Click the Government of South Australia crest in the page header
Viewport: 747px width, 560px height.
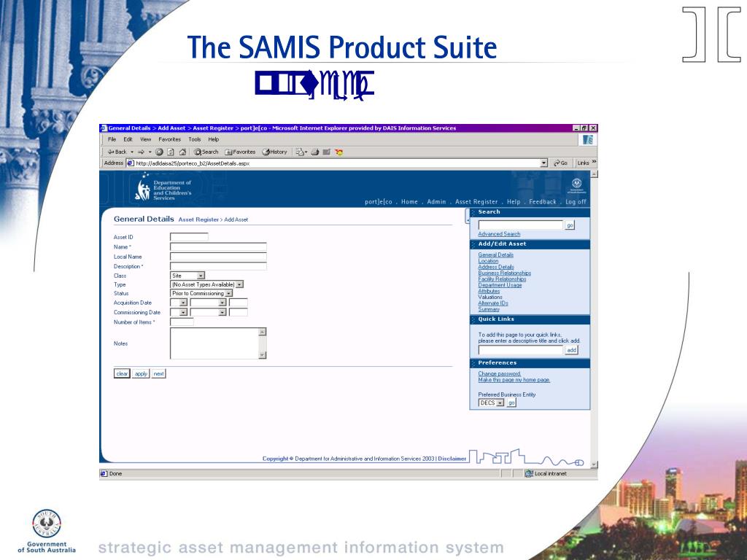point(576,185)
